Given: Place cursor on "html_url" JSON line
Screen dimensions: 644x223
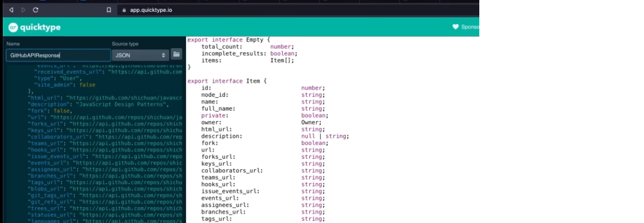Looking at the screenshot, I should coord(104,98).
